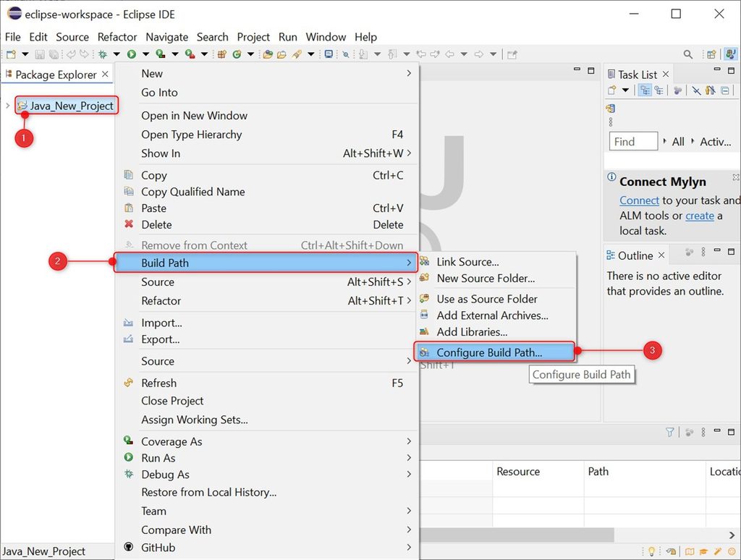Click the Open Task toolbar icon

(281, 54)
